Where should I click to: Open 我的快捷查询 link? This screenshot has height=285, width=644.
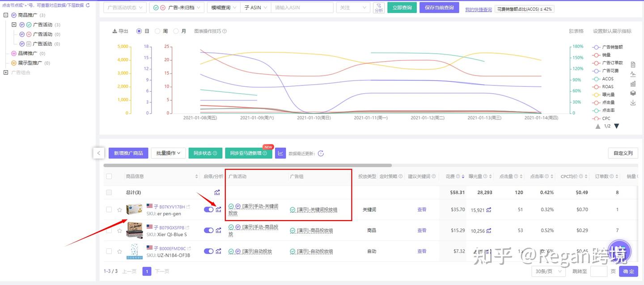pos(479,9)
